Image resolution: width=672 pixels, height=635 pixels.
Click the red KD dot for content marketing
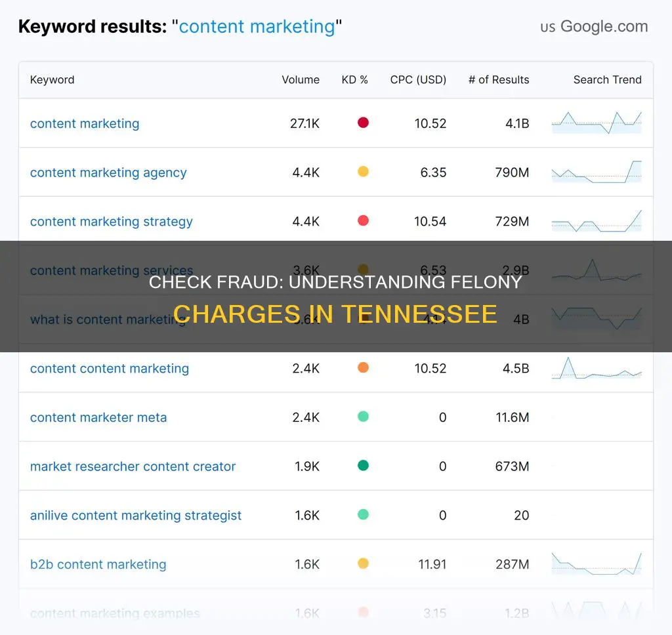click(363, 123)
